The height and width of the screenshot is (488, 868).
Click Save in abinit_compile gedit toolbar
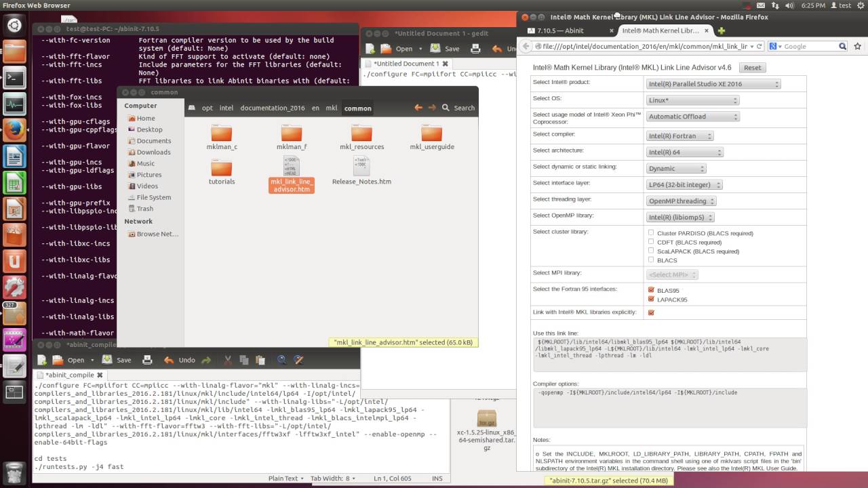118,360
